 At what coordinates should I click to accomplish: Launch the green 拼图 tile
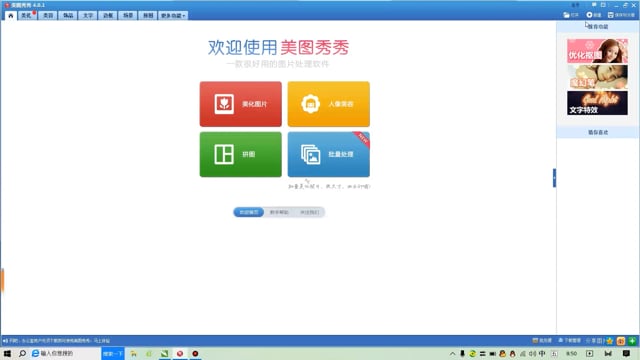(240, 154)
